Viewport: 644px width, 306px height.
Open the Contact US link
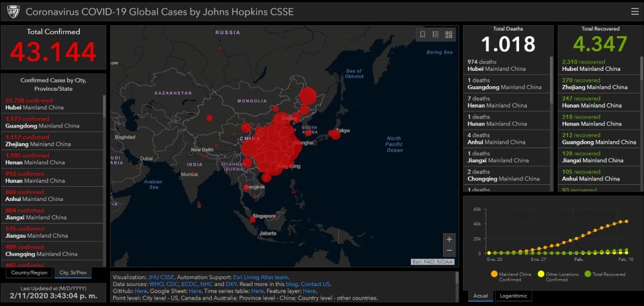pos(316,283)
